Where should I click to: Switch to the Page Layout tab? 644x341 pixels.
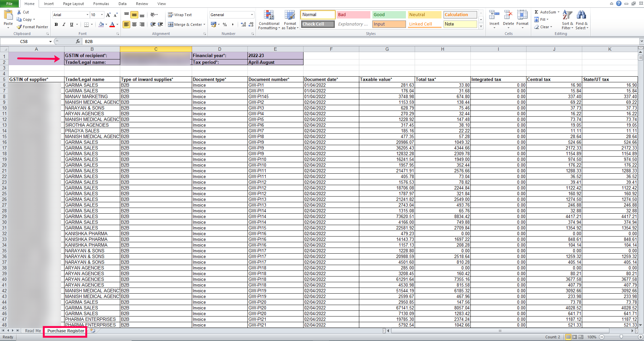(74, 4)
